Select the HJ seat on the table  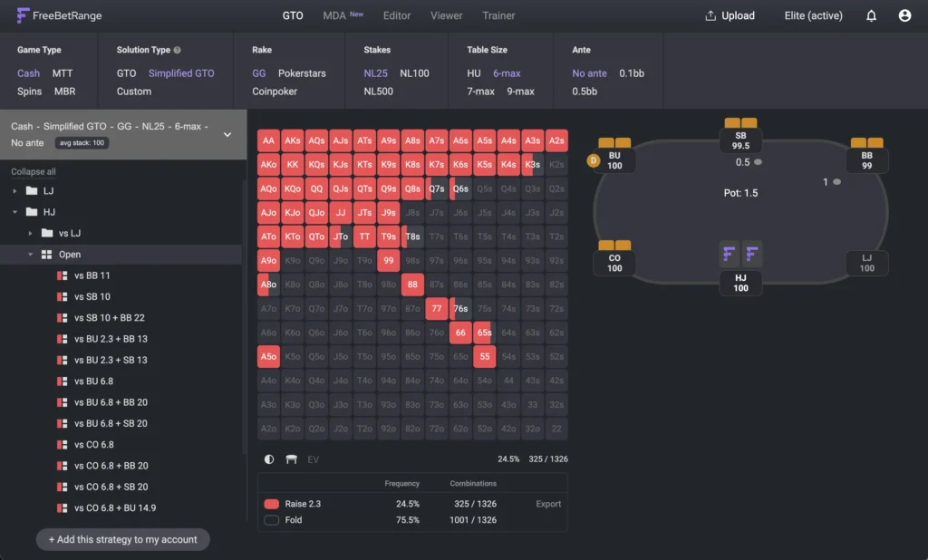[x=740, y=268]
